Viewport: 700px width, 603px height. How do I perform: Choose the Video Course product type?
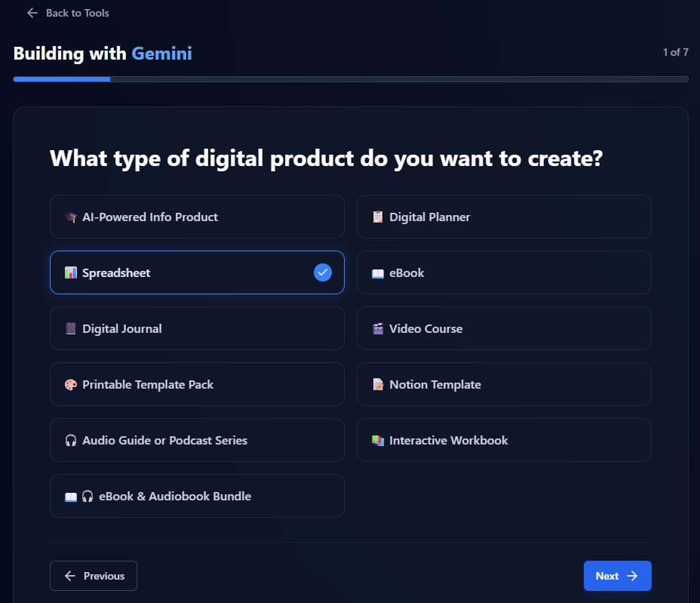pos(503,328)
